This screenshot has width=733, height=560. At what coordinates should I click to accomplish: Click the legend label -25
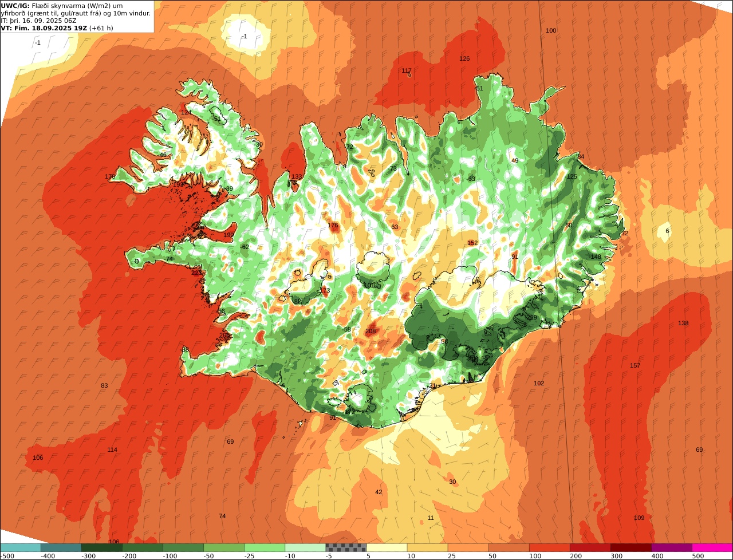pyautogui.click(x=249, y=556)
